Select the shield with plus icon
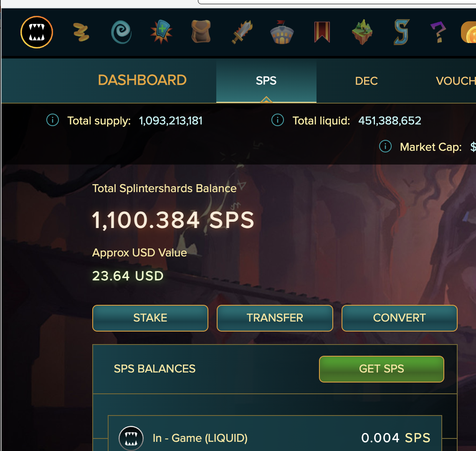 coord(161,32)
